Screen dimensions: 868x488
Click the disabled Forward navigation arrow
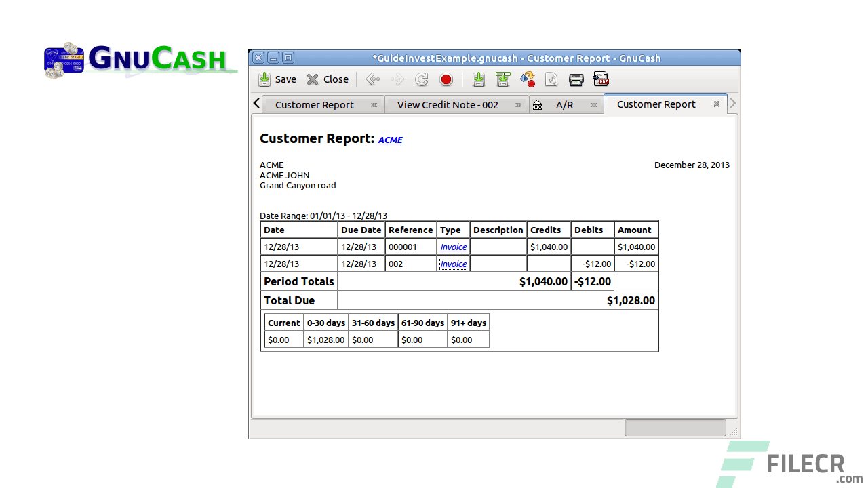pos(397,79)
